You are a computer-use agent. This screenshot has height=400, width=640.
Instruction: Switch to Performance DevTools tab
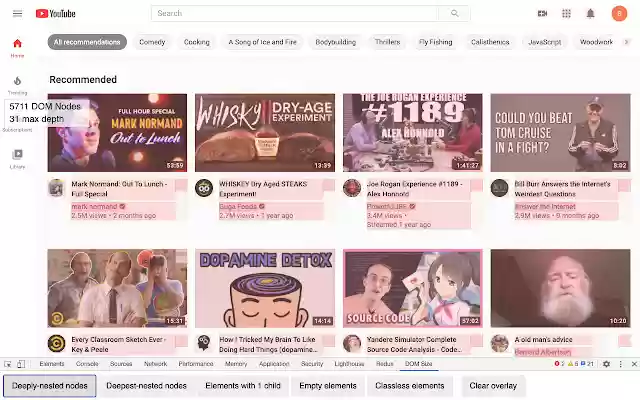coord(196,364)
